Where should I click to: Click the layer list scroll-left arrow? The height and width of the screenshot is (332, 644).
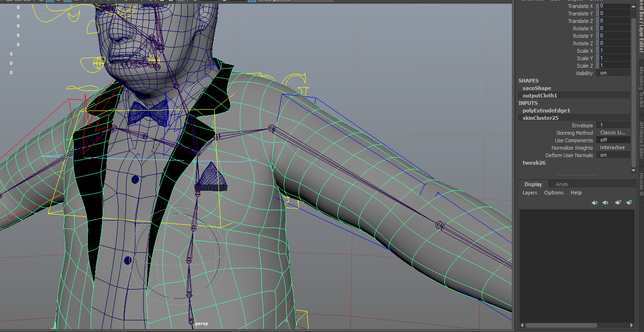tap(522, 325)
